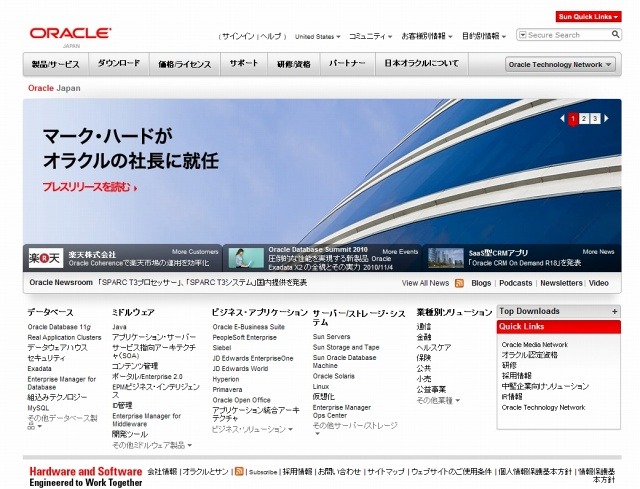Expand Top Downloads plus icon
Screen dimensions: 640x489
(614, 312)
